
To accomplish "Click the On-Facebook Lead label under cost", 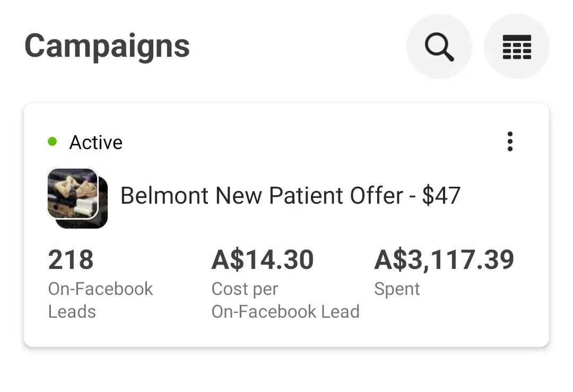I will pos(285,311).
